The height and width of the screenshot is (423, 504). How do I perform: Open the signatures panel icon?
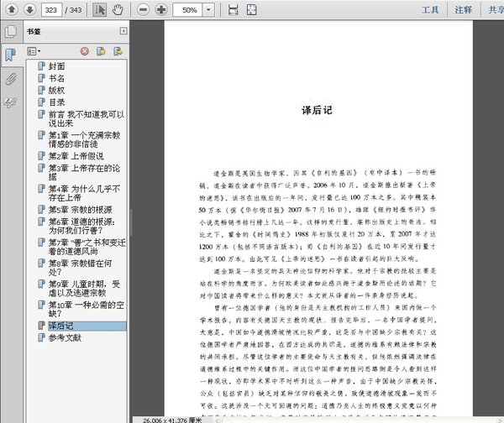click(11, 102)
